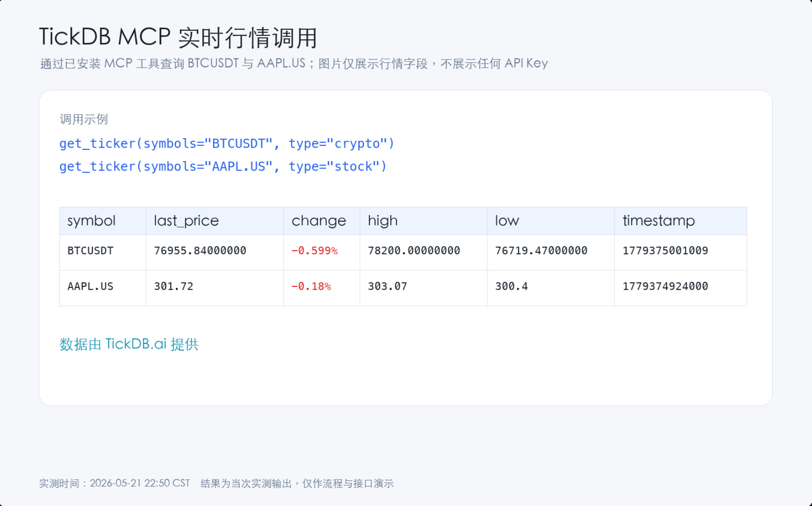Click the low value 76719.47000000

[x=541, y=251]
